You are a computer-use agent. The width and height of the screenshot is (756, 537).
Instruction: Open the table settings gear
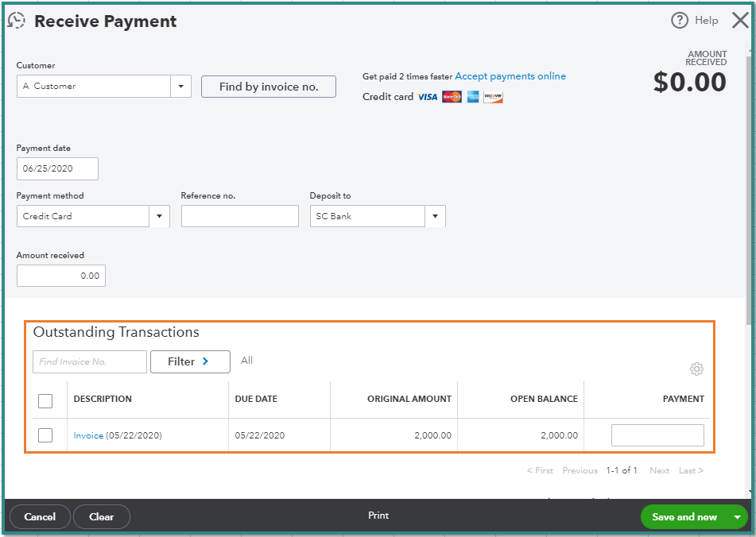696,369
